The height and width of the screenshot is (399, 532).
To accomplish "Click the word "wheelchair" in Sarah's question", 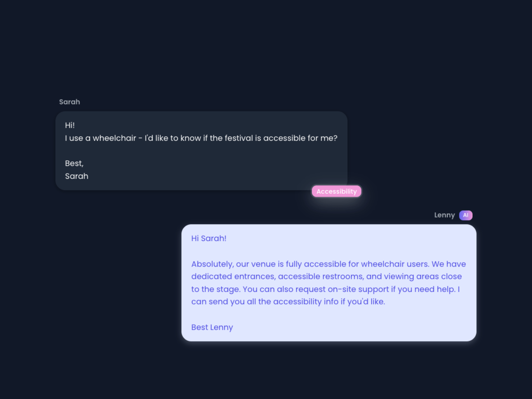I will click(114, 138).
